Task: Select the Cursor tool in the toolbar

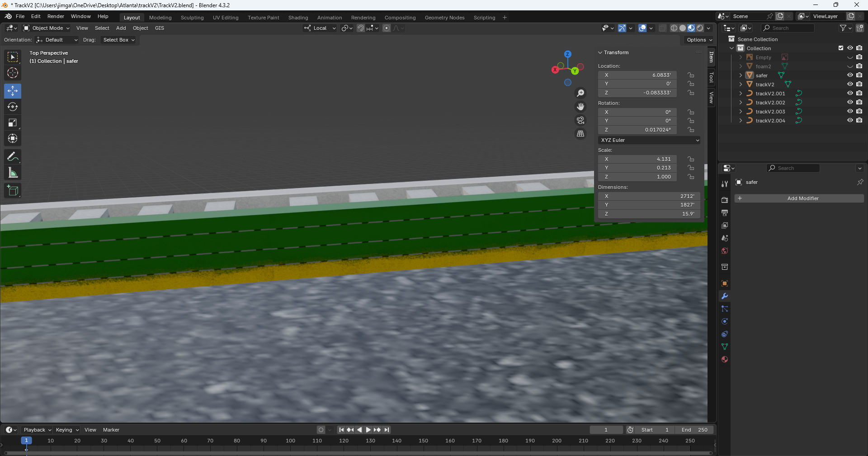Action: pos(13,73)
